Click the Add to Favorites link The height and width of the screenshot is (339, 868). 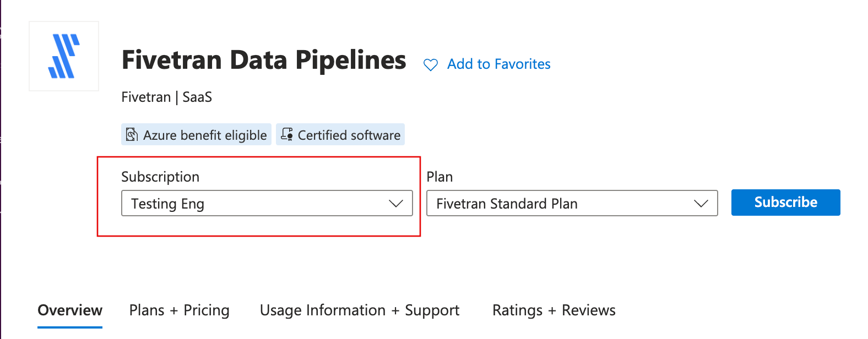coord(499,64)
